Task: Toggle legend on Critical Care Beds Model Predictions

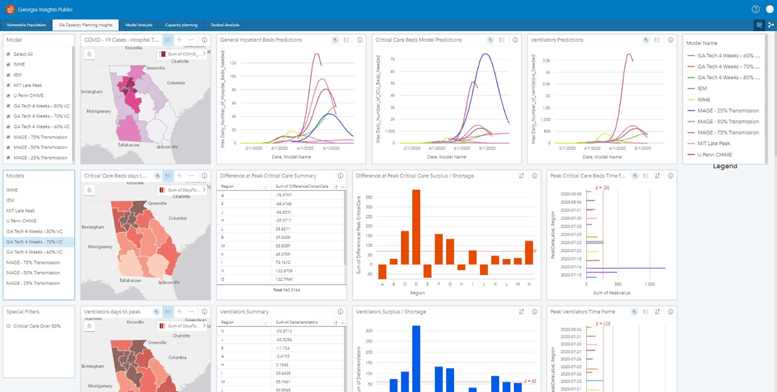Action: pos(502,40)
